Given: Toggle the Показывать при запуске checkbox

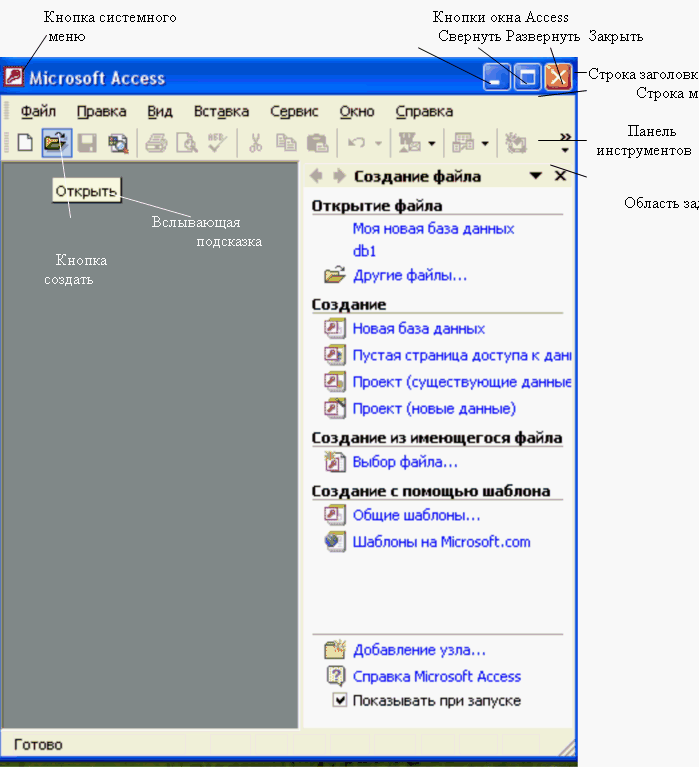Looking at the screenshot, I should tap(339, 700).
